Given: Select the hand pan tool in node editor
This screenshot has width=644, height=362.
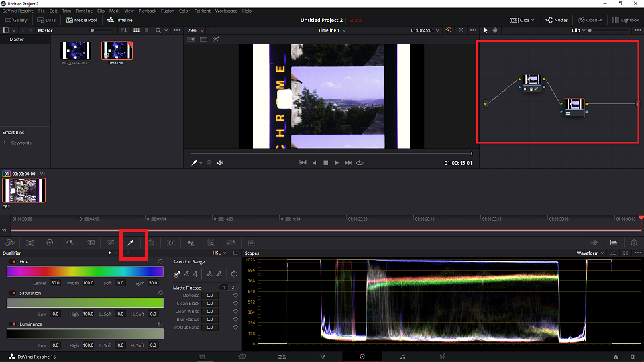Looking at the screenshot, I should (495, 30).
